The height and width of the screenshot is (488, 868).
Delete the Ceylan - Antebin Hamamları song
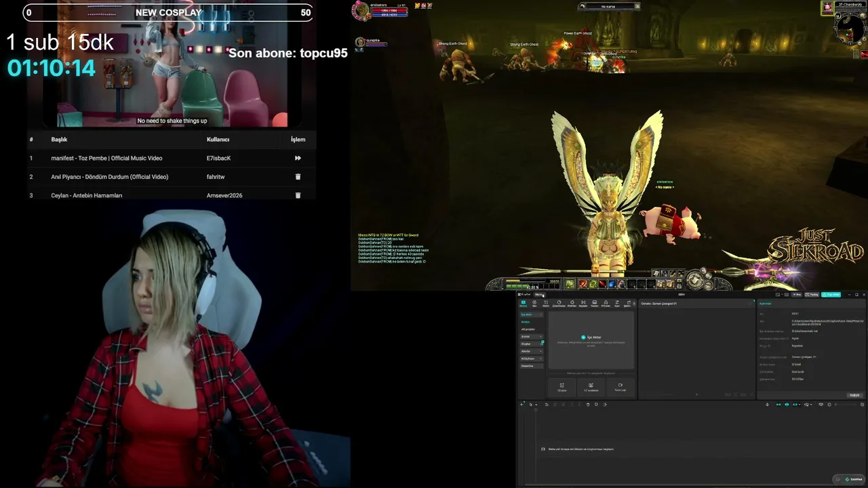tap(298, 195)
